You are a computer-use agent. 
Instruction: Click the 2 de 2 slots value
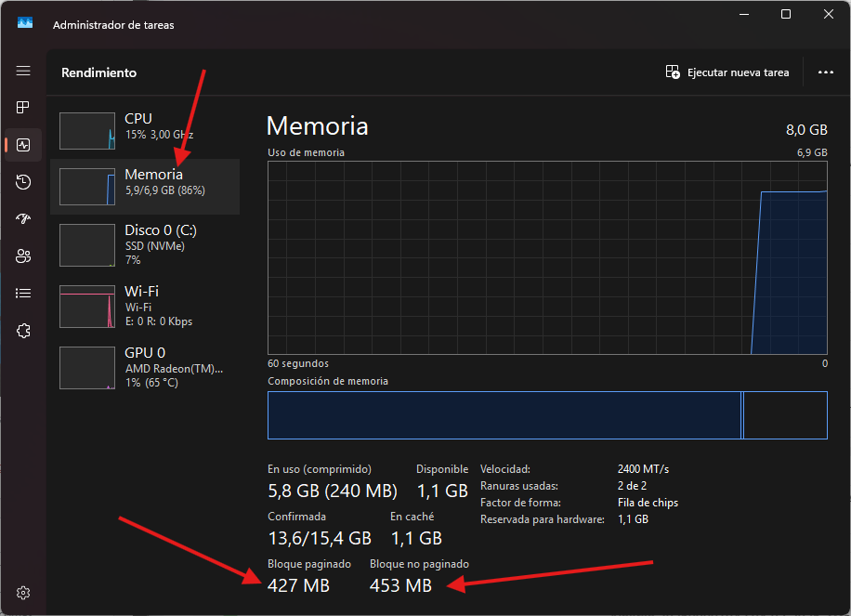click(x=632, y=486)
